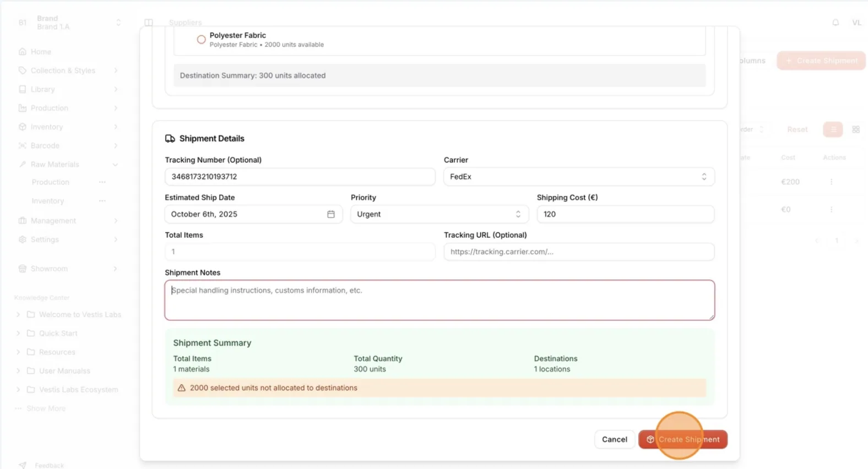Switch to list view icon
This screenshot has height=469, width=868.
[833, 129]
